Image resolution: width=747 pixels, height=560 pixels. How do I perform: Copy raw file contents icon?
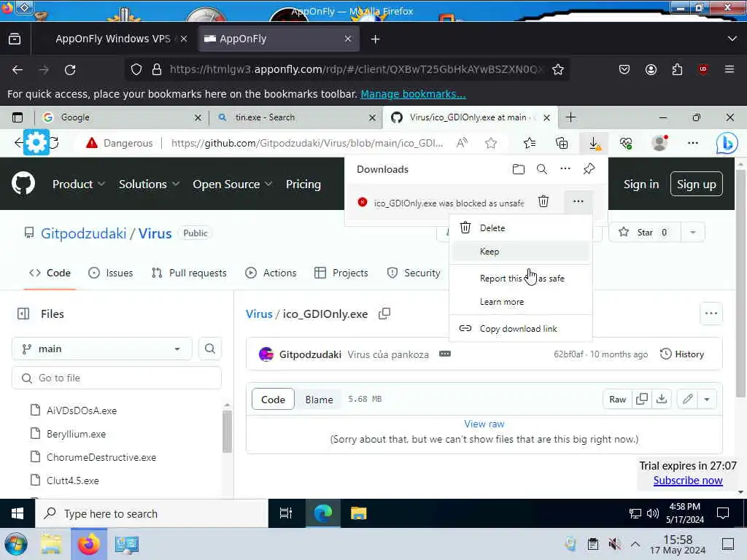pyautogui.click(x=642, y=399)
